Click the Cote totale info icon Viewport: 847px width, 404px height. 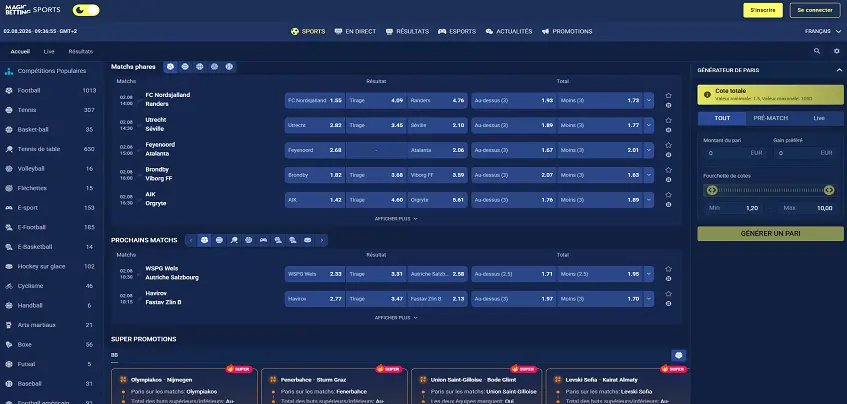point(707,94)
